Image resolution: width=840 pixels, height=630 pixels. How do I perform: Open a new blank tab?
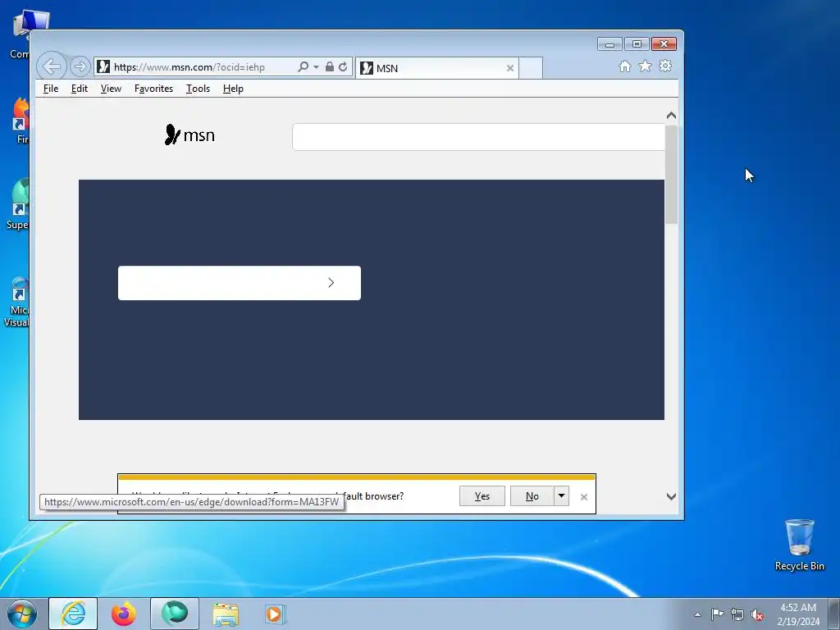(531, 68)
